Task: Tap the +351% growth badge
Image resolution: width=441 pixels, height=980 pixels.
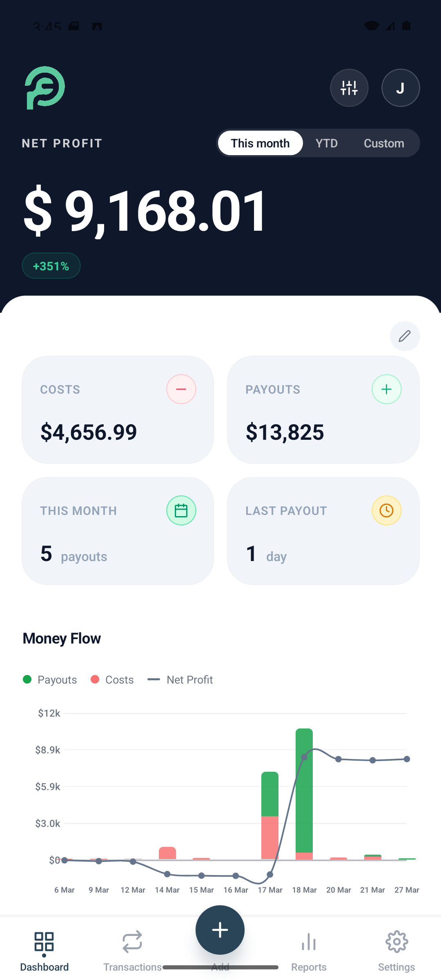Action: (51, 265)
